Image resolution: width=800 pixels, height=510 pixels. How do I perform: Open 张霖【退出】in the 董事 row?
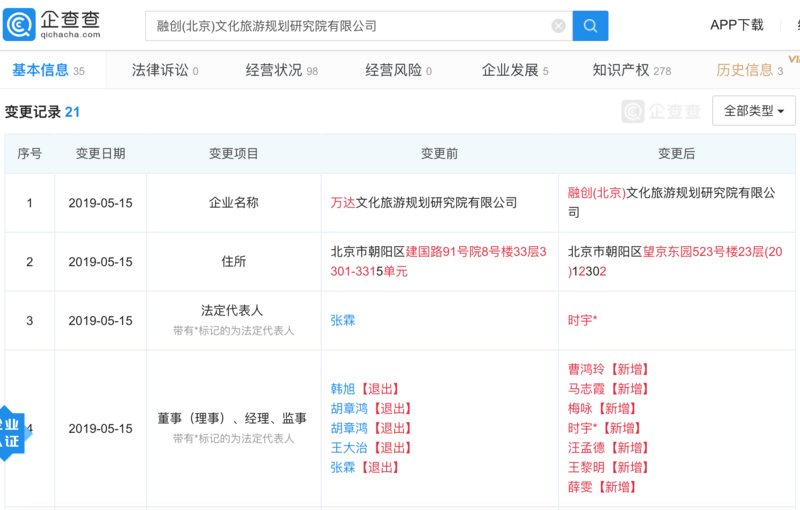click(364, 467)
